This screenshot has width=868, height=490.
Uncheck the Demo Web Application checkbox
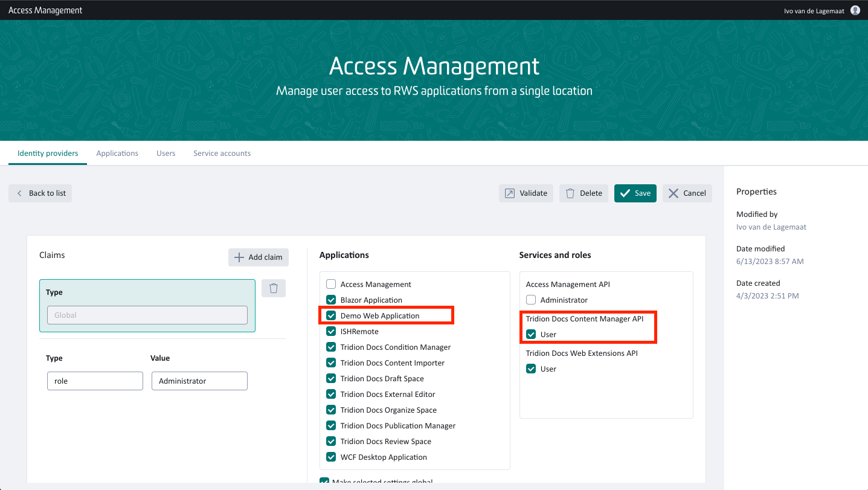[331, 315]
